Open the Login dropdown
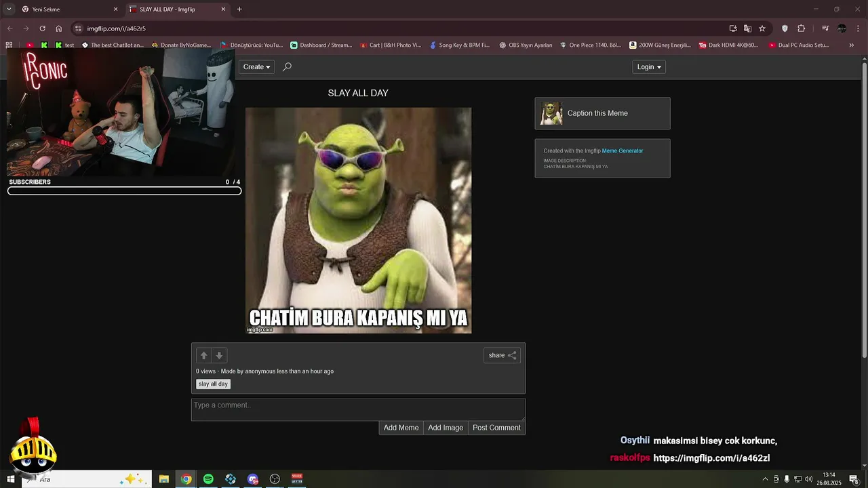The height and width of the screenshot is (488, 868). coord(649,66)
